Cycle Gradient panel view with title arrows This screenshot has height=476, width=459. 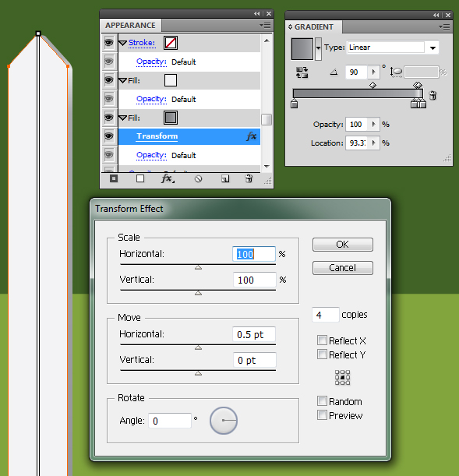pyautogui.click(x=290, y=27)
